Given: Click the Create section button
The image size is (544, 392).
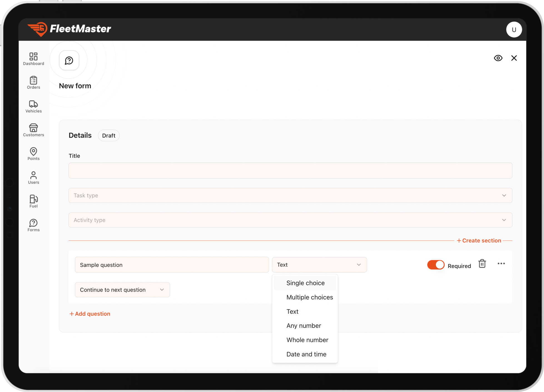Looking at the screenshot, I should pyautogui.click(x=479, y=240).
